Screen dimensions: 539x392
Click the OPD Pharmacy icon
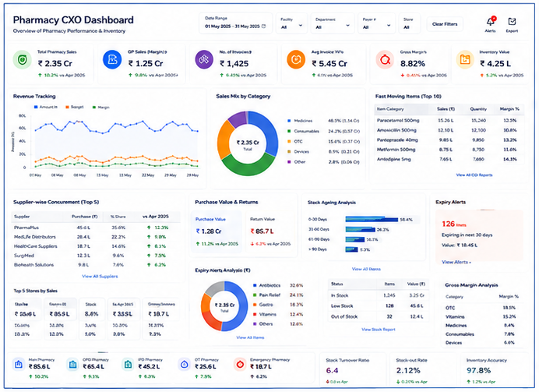[72, 364]
